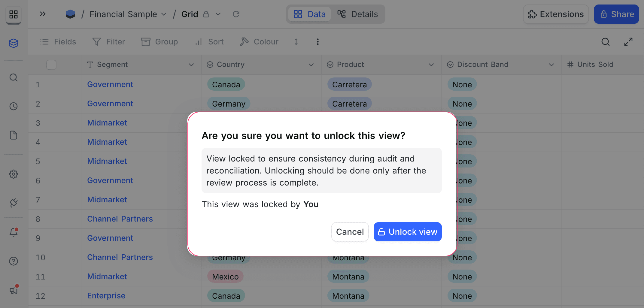
Task: Open the grid search magnifier icon
Action: (605, 42)
